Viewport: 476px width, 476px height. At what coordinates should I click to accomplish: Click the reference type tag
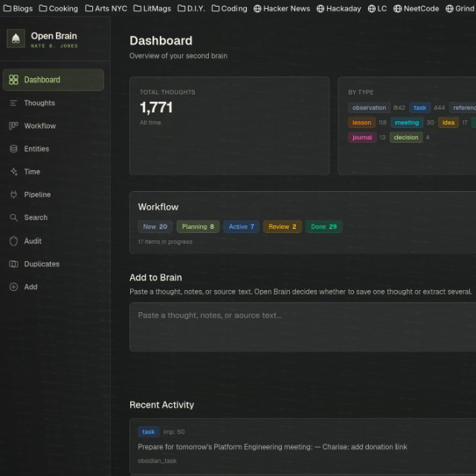(x=463, y=108)
